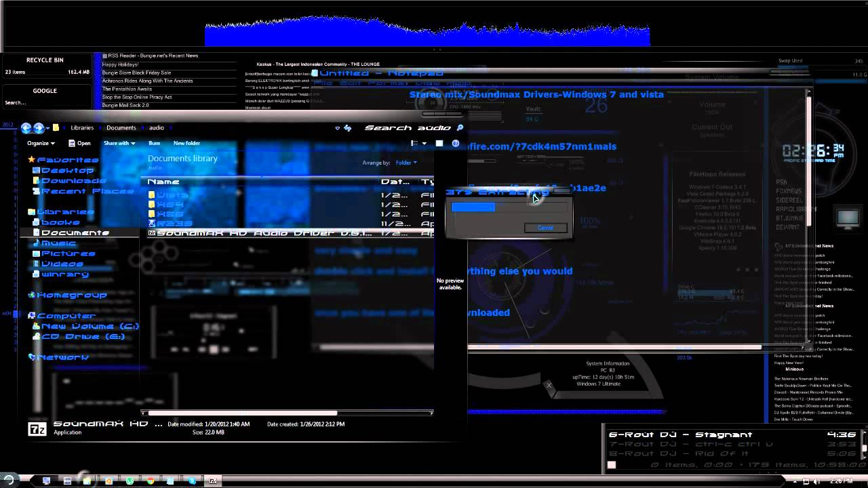The image size is (868, 488).
Task: Sort files by the Date column header
Action: click(x=395, y=182)
